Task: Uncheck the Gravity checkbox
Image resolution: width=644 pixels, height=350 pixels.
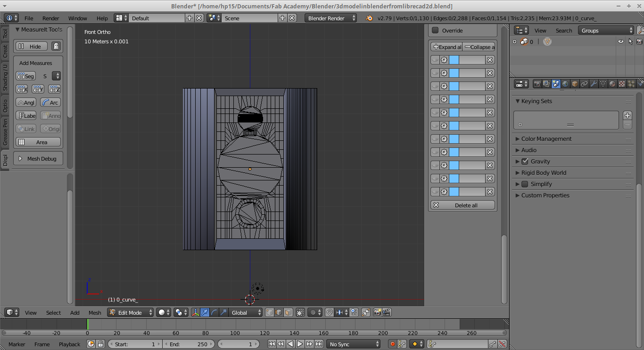Action: [525, 162]
